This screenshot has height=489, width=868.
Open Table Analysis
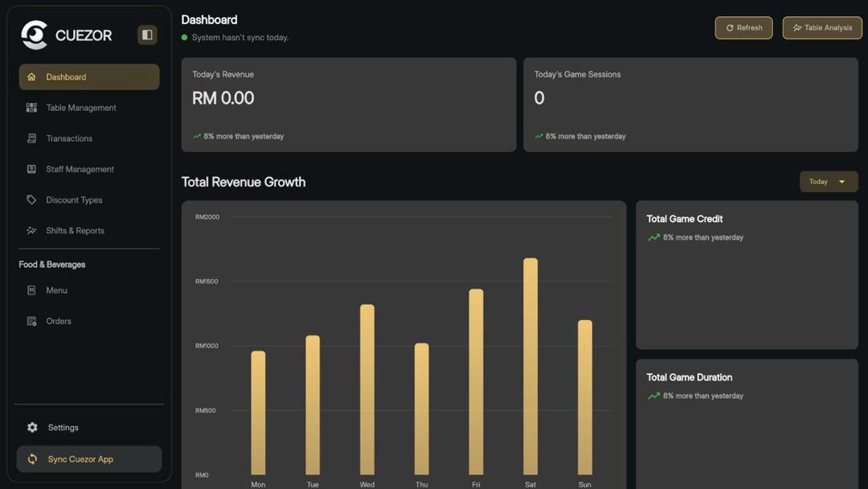coord(821,27)
